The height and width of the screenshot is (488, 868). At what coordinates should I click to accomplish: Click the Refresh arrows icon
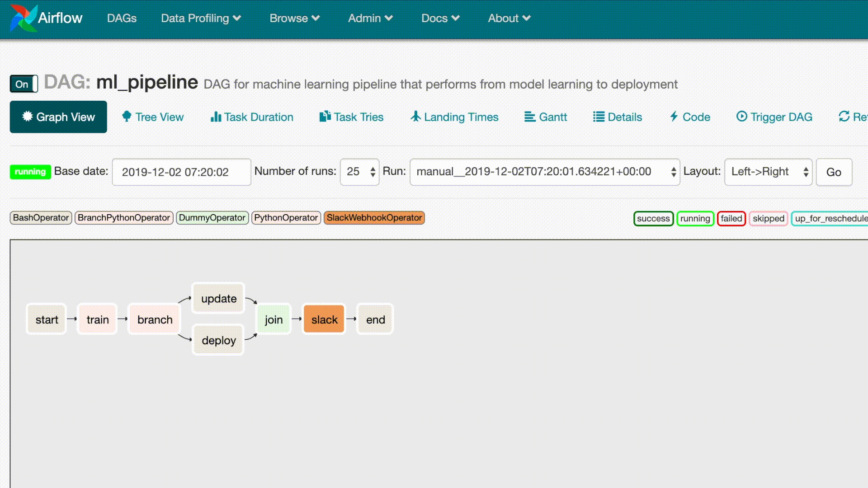pyautogui.click(x=844, y=117)
